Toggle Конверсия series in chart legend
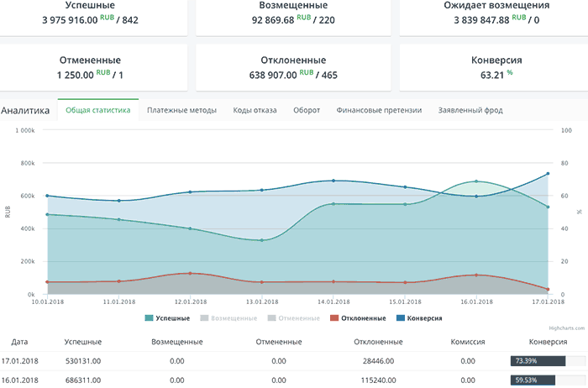 point(419,318)
